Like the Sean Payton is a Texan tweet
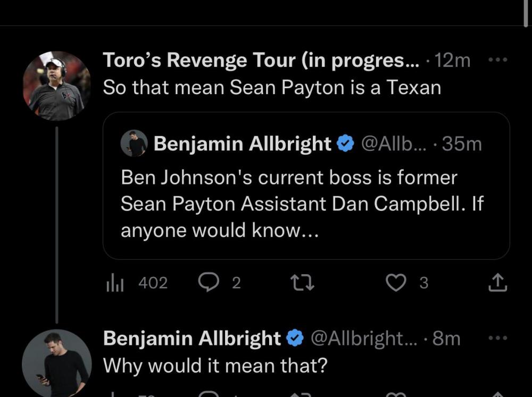Image resolution: width=532 pixels, height=397 pixels. click(x=395, y=283)
